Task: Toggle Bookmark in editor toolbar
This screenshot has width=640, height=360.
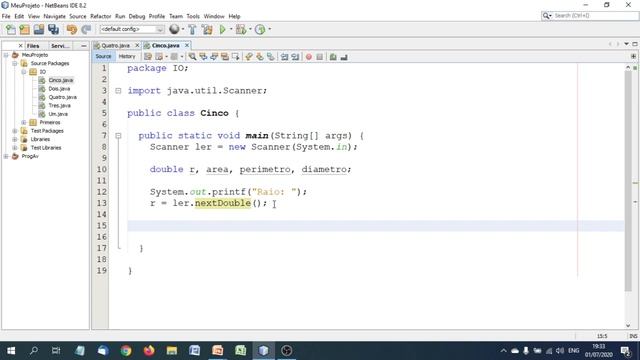Action: (x=271, y=57)
